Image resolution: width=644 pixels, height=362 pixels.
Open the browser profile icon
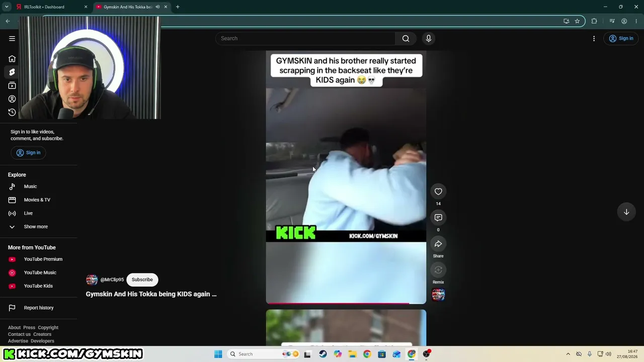(624, 21)
